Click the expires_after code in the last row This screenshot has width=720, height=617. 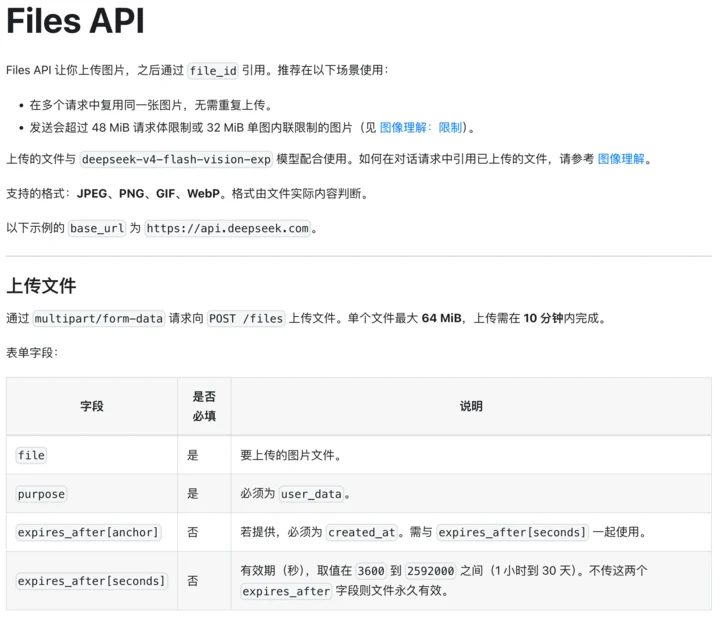coord(286,591)
